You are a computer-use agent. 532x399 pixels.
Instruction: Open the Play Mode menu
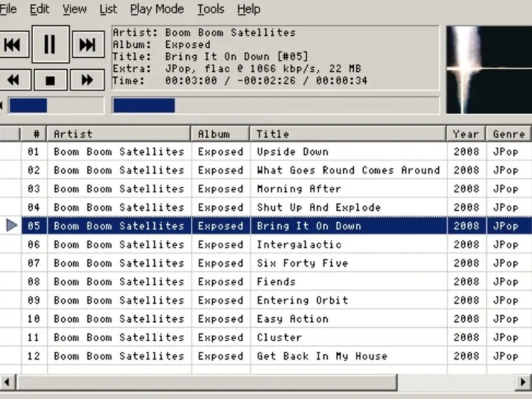click(157, 9)
